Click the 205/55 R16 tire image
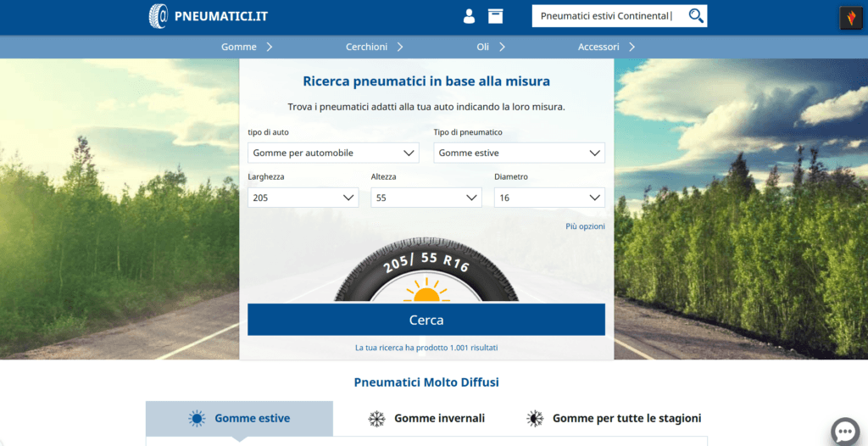This screenshot has width=868, height=446. click(426, 270)
